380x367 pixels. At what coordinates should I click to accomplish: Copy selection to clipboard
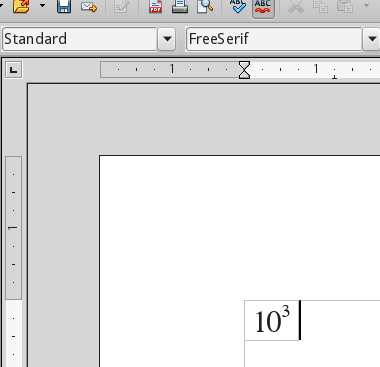click(x=320, y=6)
